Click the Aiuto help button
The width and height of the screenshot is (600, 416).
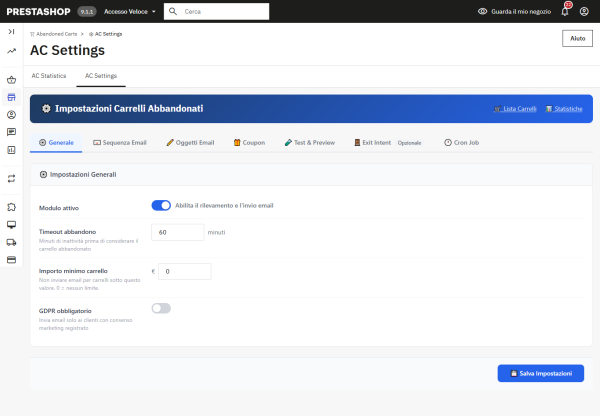point(577,38)
